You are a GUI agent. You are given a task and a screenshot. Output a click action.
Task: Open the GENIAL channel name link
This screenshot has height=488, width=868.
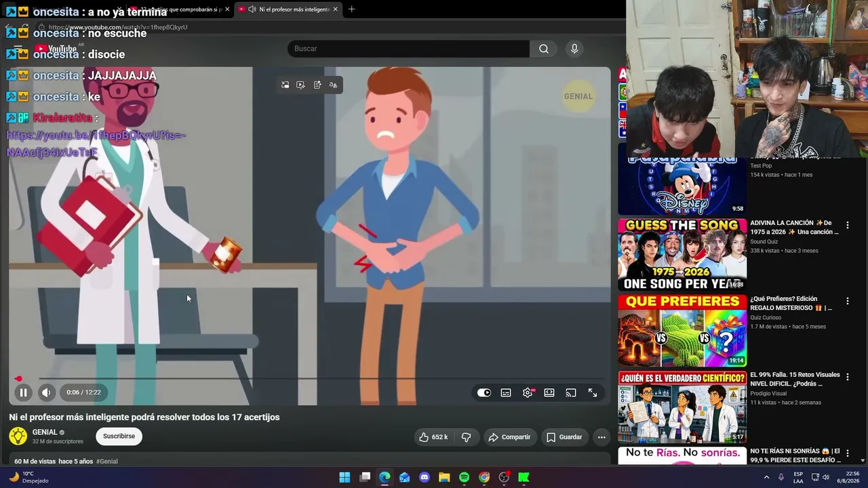pyautogui.click(x=45, y=432)
